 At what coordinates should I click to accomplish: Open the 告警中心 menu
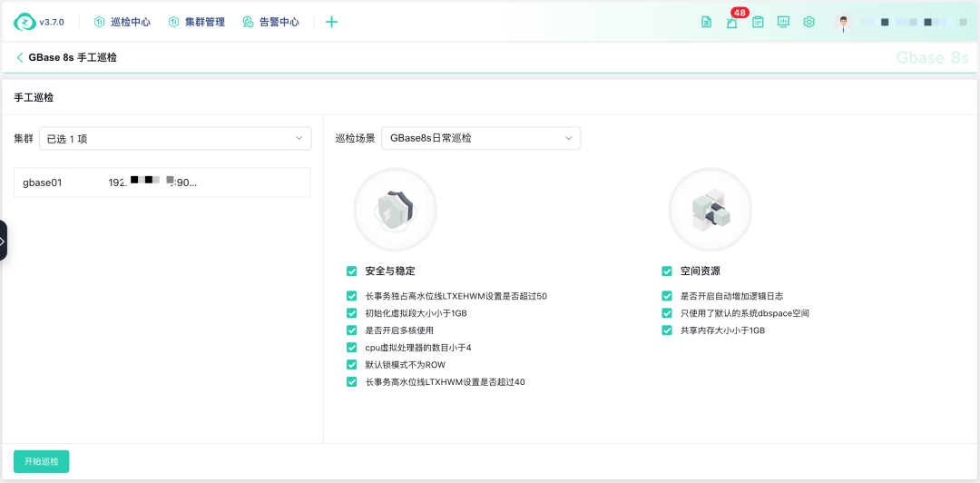coord(270,22)
